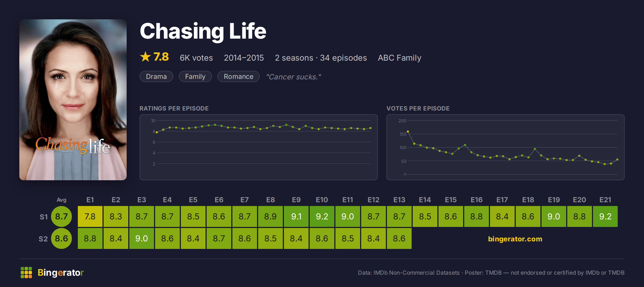Click the Bingerator grid logo icon
Viewport: 644px width, 287px height.
tap(26, 273)
